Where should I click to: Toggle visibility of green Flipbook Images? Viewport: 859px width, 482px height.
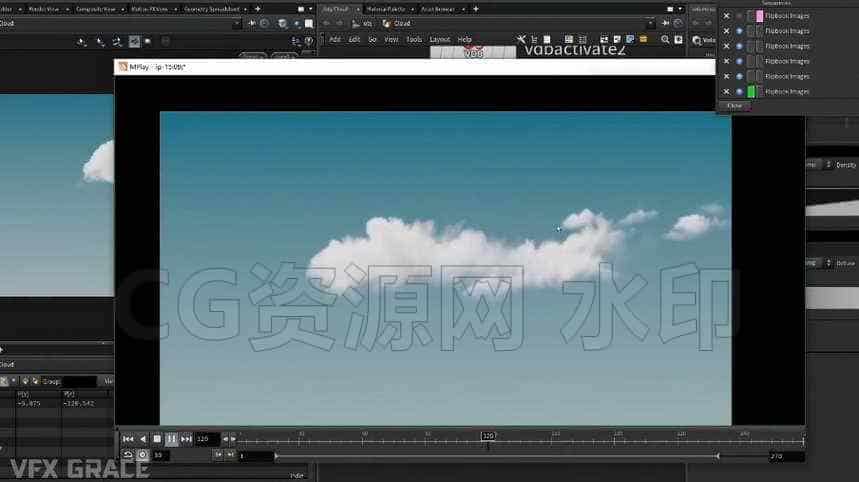[739, 91]
